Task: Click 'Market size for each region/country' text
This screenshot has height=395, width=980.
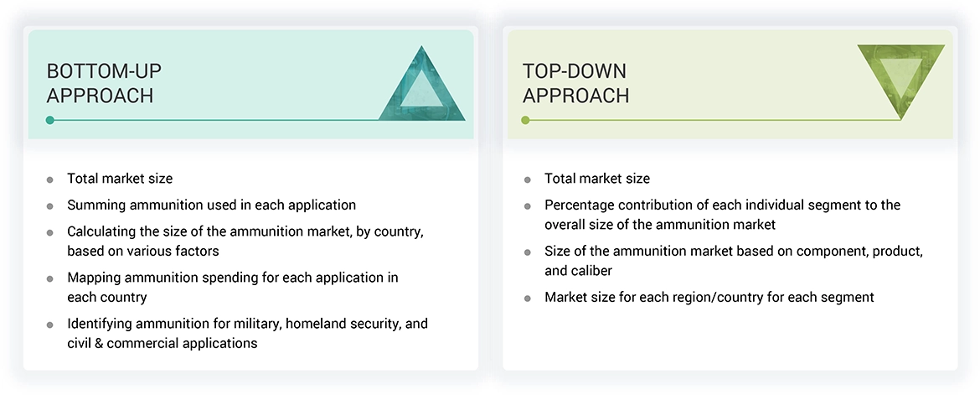Action: 709,297
